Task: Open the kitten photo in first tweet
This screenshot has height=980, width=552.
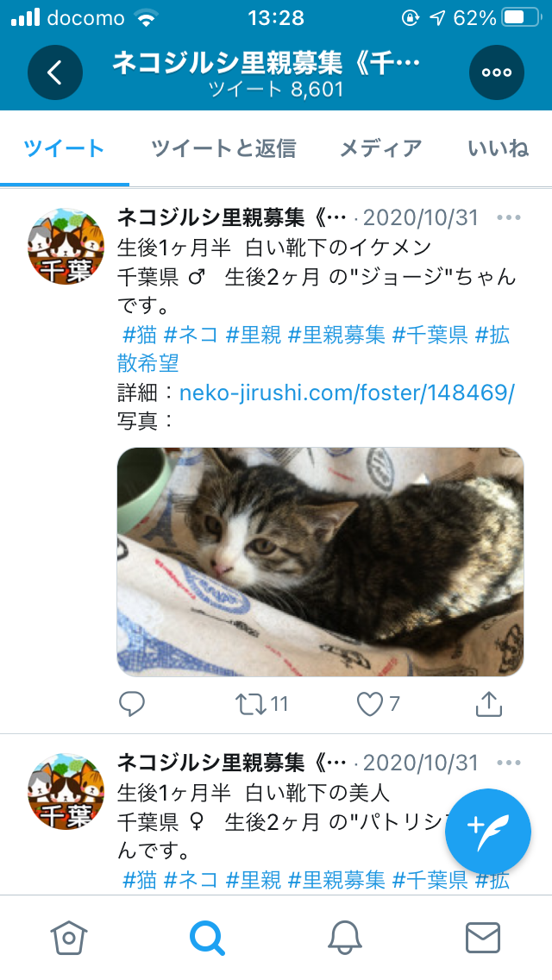Action: tap(320, 562)
